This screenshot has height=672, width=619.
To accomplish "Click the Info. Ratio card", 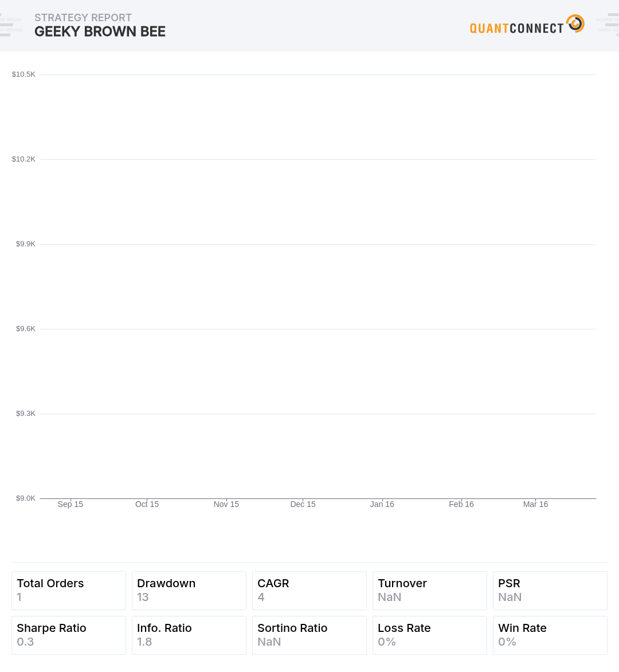I will [189, 635].
